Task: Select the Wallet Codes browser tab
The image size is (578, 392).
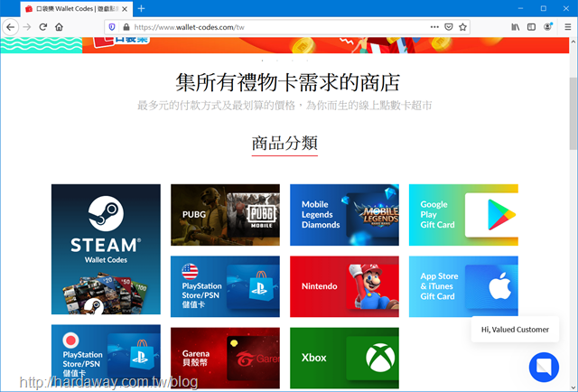Action: (x=76, y=9)
